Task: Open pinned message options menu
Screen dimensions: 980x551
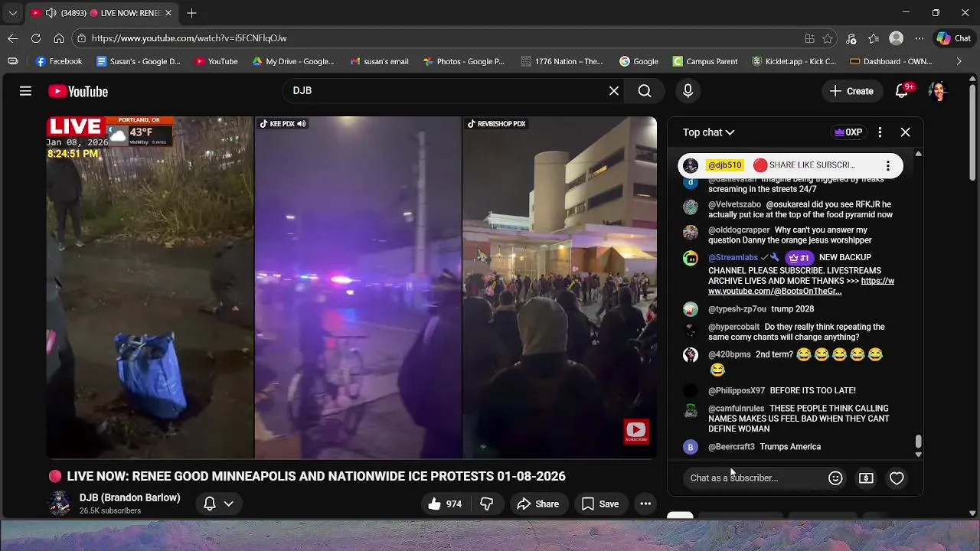Action: tap(887, 165)
